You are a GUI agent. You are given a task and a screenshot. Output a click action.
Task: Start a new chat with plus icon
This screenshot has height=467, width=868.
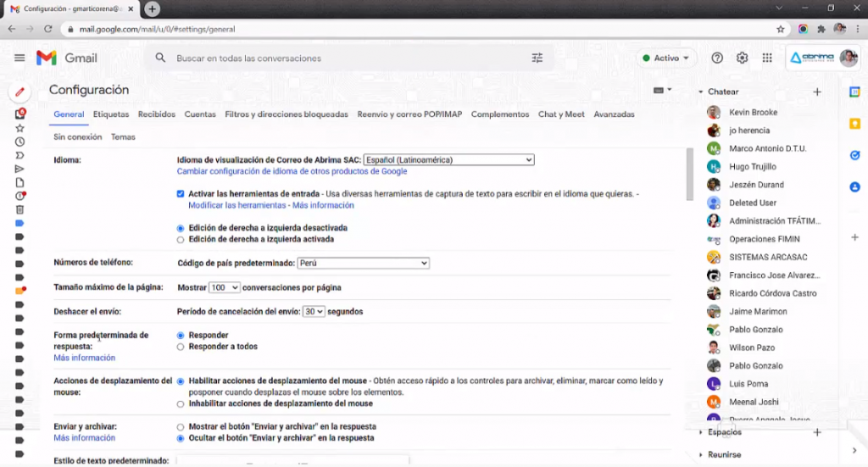point(816,92)
